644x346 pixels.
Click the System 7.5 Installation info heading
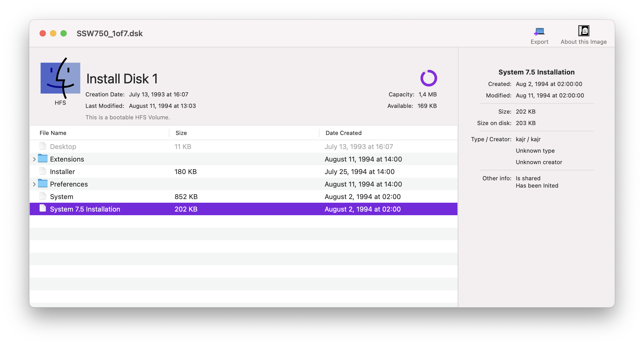click(x=536, y=72)
